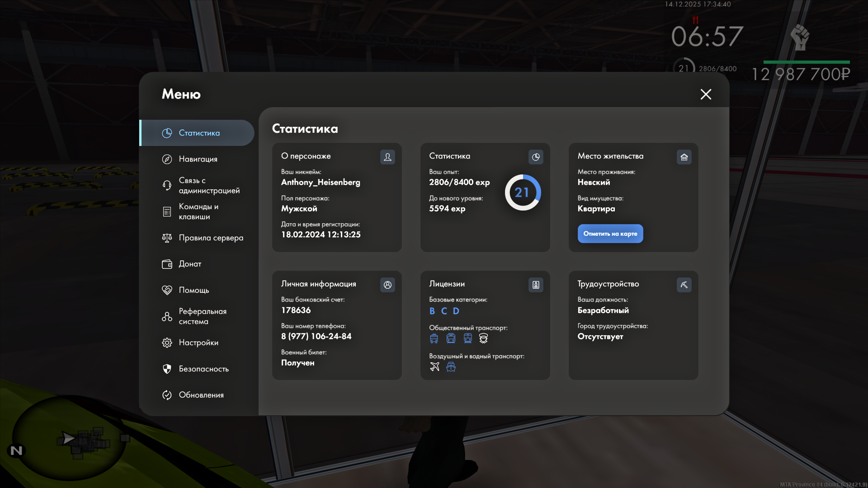
Task: Click the minimap radar
Action: click(x=70, y=437)
